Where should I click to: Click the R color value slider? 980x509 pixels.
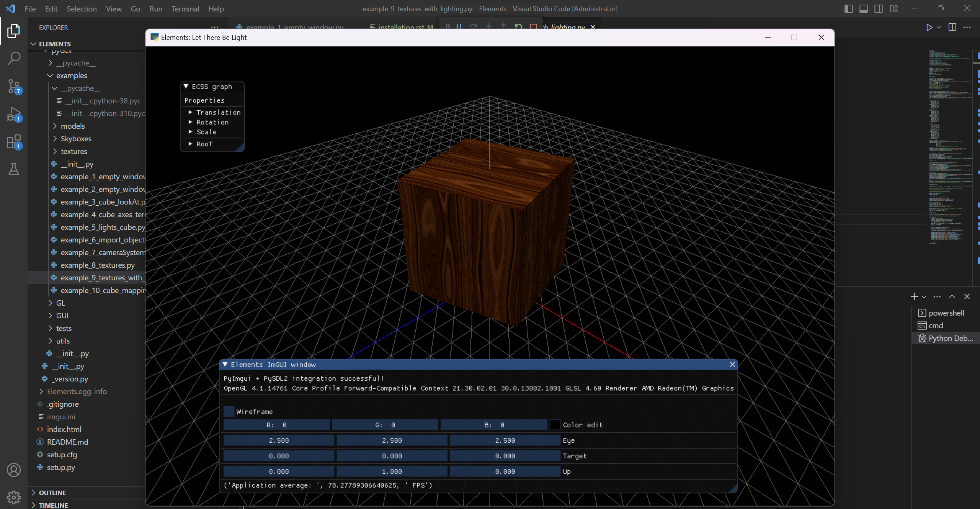click(276, 425)
